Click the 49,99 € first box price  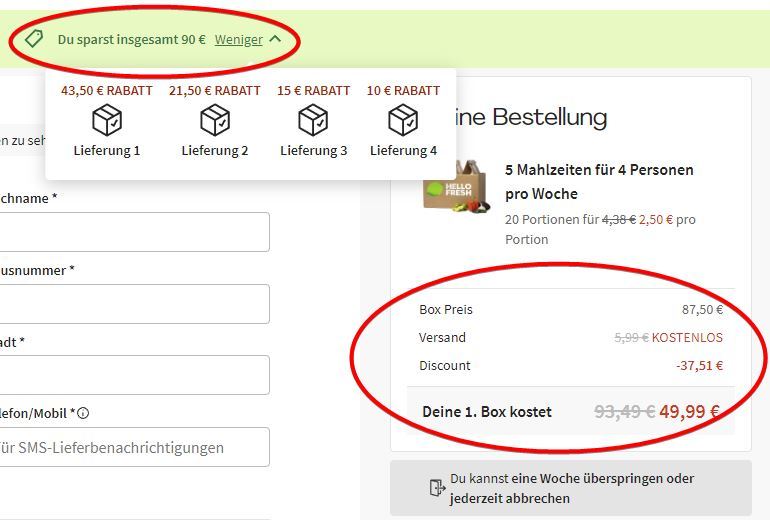(x=689, y=411)
